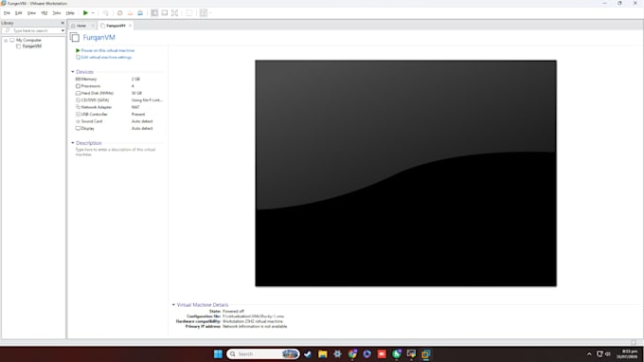Open Windows Start button on taskbar
Screen dimensions: 644x362
pos(218,353)
